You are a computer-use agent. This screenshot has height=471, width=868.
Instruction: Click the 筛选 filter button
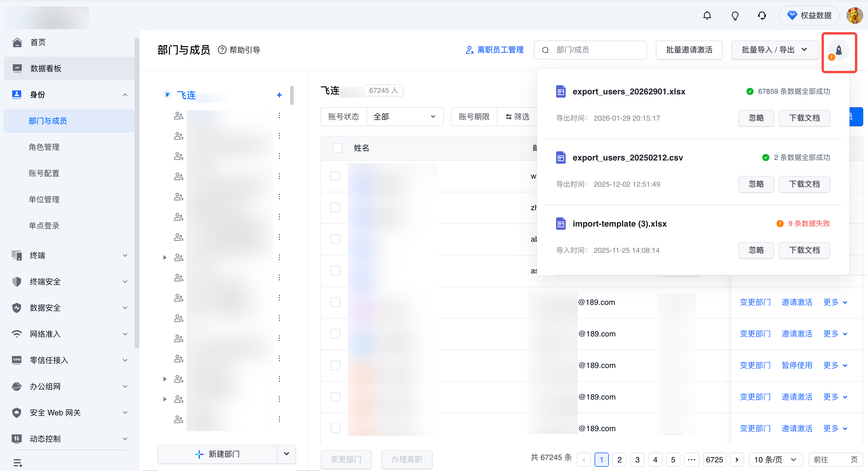(517, 117)
